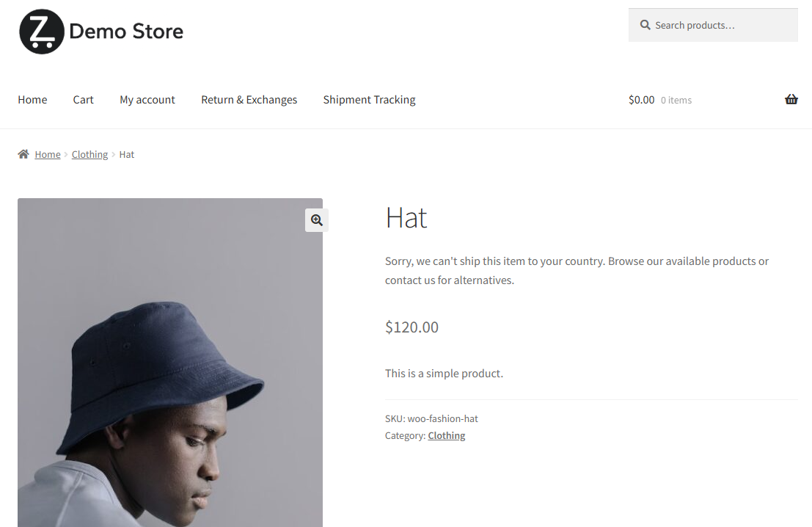Open Return & Exchanges page

tap(249, 100)
